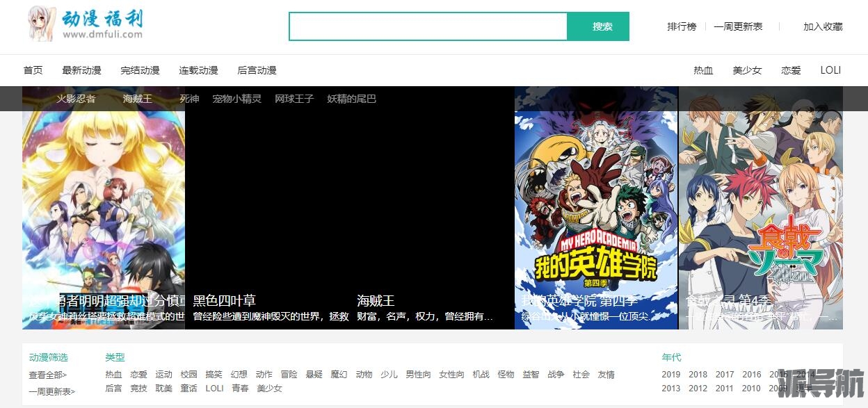Screen dimensions: 868x408
Task: Select year 2013 under 年代
Action: click(671, 389)
